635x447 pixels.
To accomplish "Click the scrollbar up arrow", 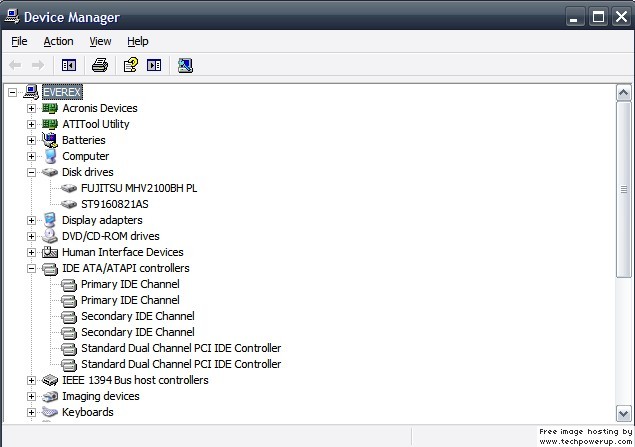I will 623,93.
